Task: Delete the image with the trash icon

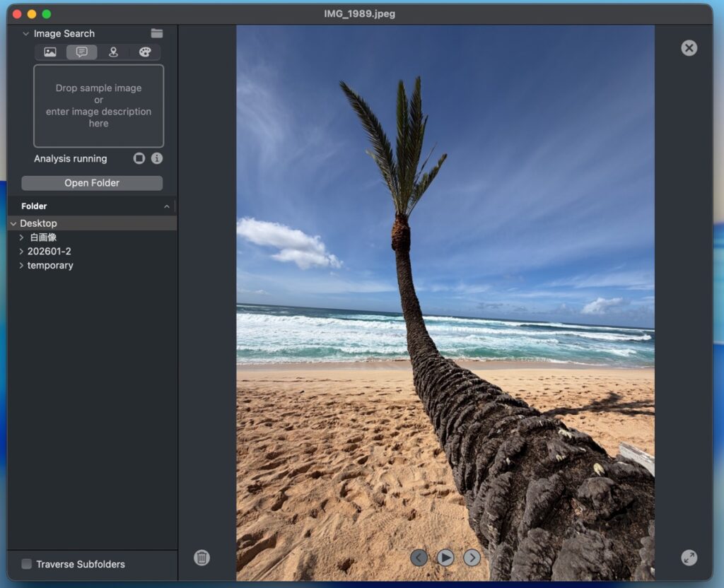Action: point(202,558)
